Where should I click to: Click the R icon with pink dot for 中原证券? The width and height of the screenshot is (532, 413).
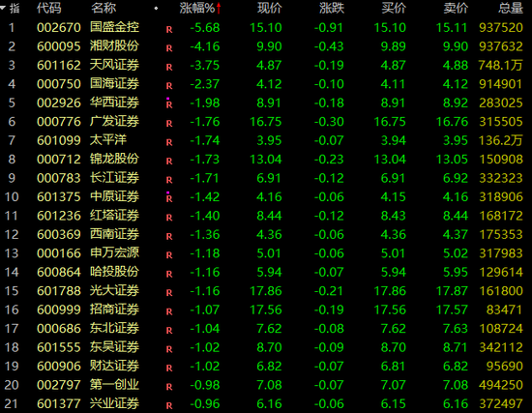pos(169,197)
